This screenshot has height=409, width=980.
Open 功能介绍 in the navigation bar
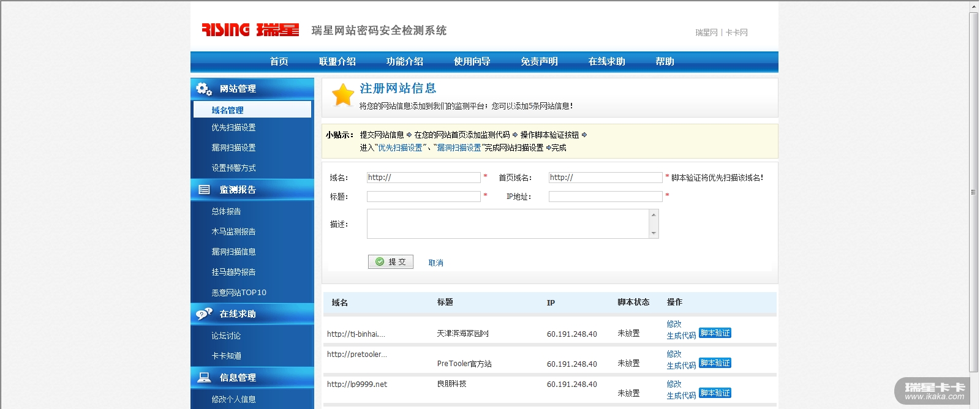404,61
